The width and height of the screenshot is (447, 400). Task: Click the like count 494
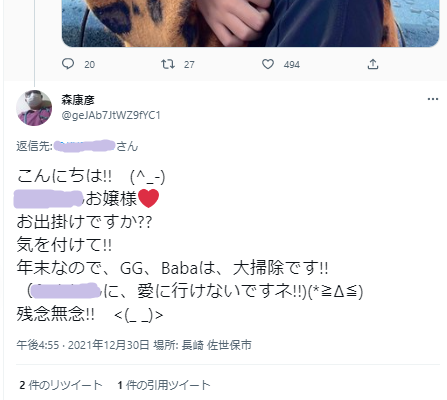click(x=292, y=64)
